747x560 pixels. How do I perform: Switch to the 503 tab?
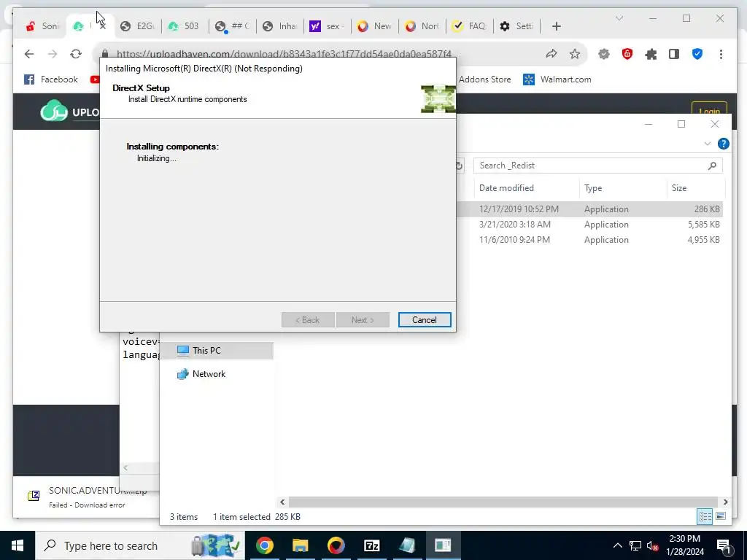pos(185,26)
